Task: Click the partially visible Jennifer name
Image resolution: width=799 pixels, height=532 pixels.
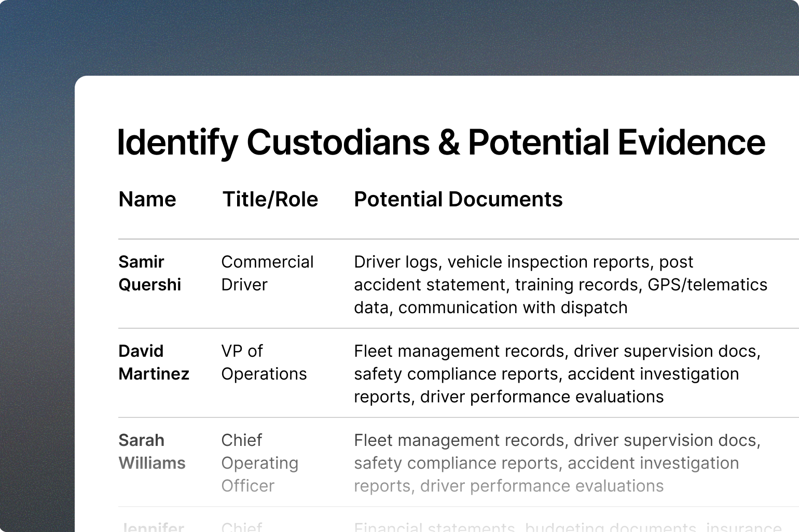Action: [151, 527]
